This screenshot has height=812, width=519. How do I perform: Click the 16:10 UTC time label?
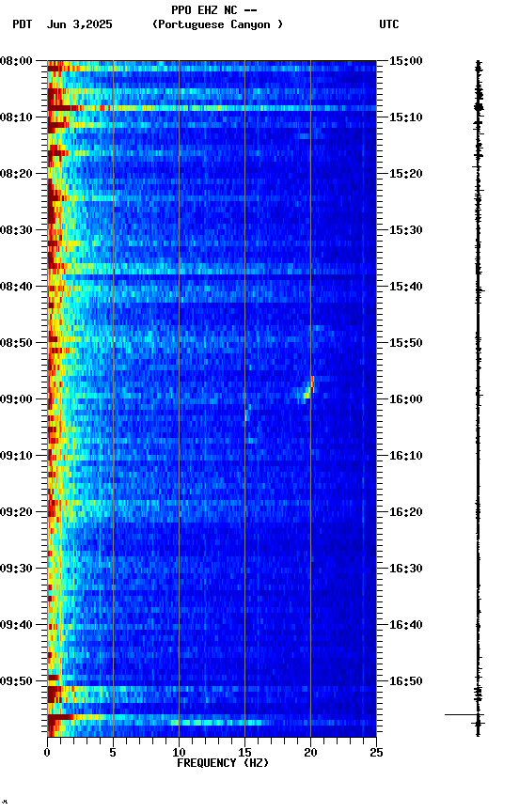406,456
